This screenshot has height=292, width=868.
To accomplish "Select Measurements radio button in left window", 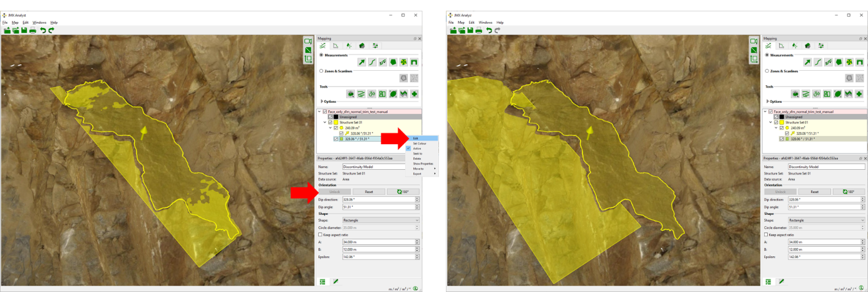I will [321, 55].
